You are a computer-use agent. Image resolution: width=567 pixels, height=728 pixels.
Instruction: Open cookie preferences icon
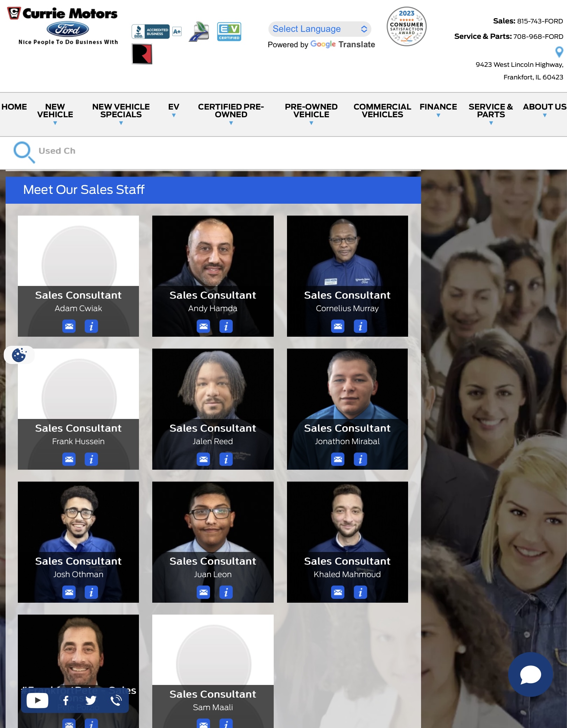click(x=19, y=355)
